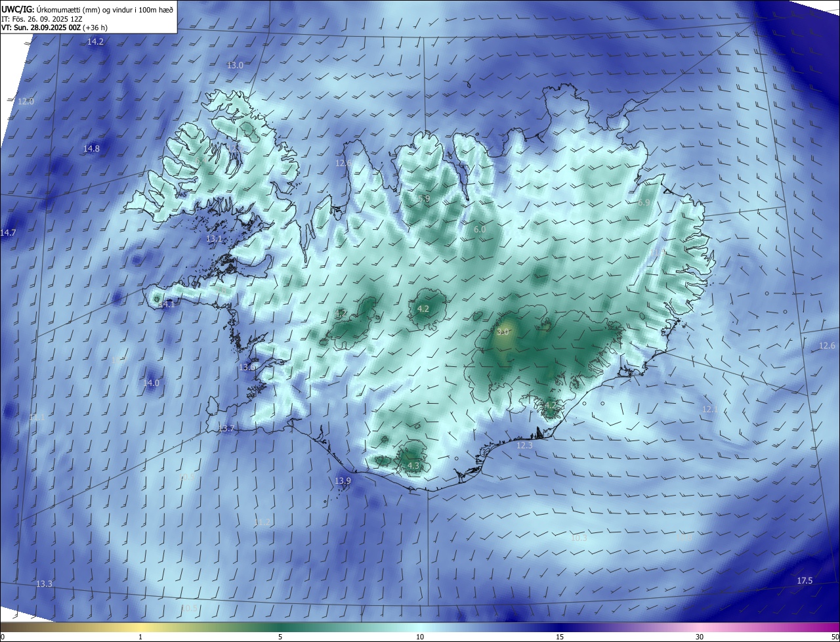Click the colour scale tick labelled 0
Image resolution: width=840 pixels, height=642 pixels.
(x=2, y=637)
